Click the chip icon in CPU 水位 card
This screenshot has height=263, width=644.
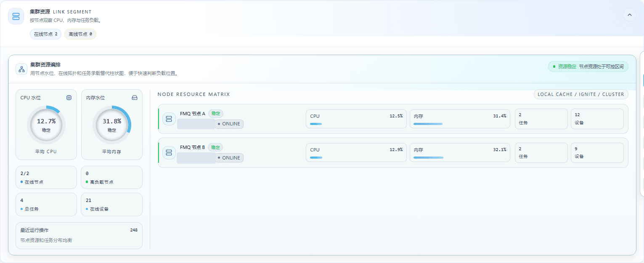pyautogui.click(x=69, y=98)
